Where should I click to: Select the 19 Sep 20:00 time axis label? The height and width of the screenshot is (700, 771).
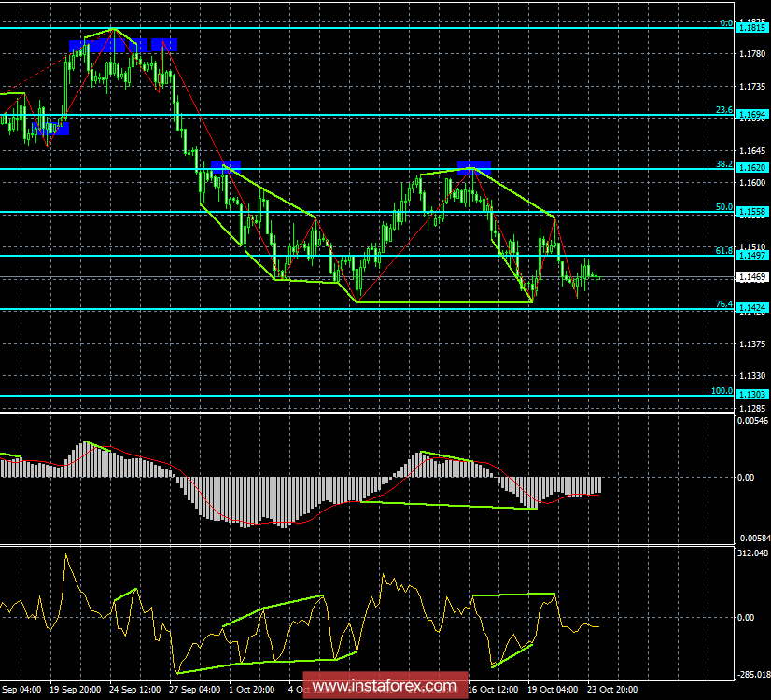(76, 691)
